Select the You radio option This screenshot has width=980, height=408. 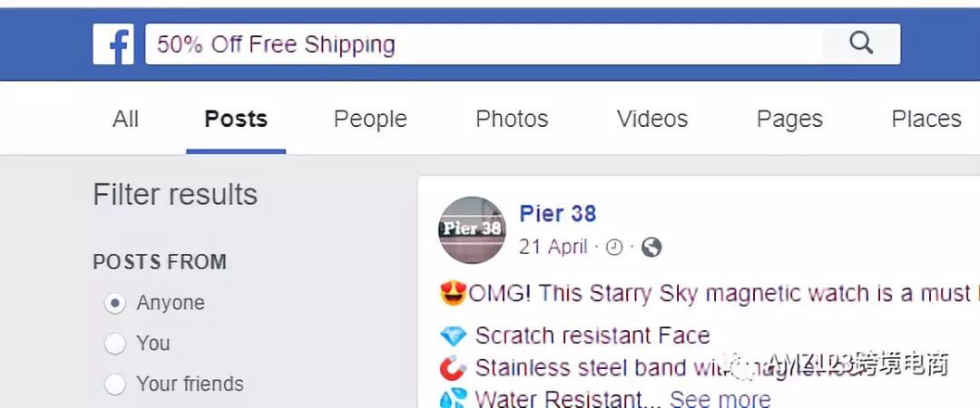tap(115, 344)
